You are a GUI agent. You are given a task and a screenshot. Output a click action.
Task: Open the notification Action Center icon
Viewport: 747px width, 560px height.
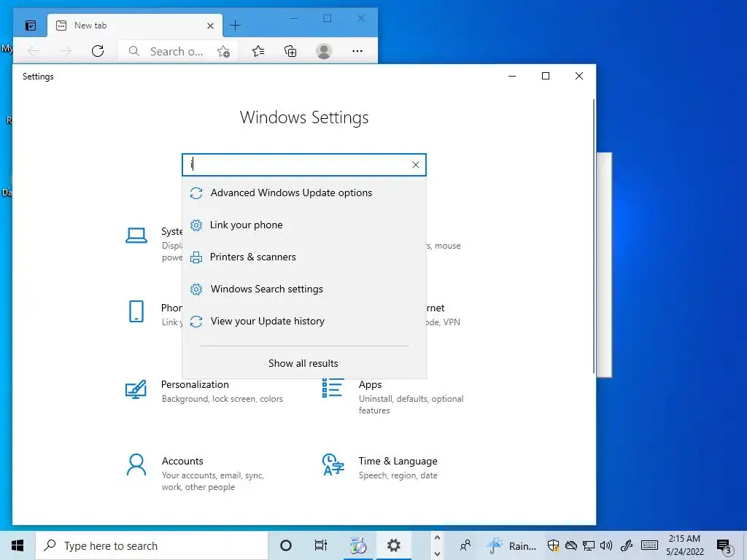pyautogui.click(x=724, y=547)
